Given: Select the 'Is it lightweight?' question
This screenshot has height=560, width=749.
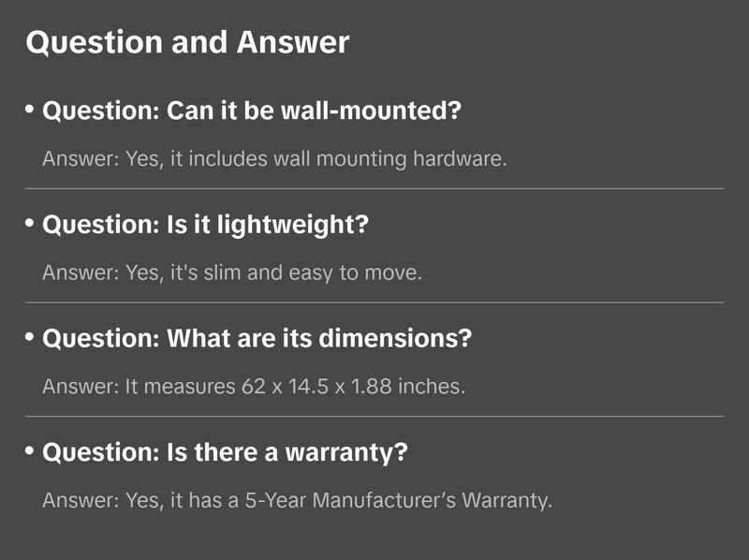Looking at the screenshot, I should click(x=207, y=226).
